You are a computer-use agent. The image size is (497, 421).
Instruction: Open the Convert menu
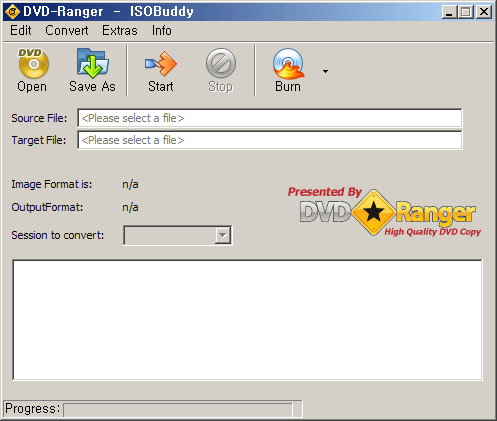pos(67,31)
